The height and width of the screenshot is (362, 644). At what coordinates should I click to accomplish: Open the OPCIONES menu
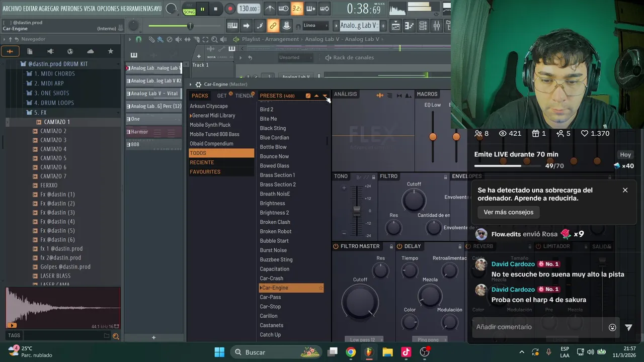pos(108,9)
